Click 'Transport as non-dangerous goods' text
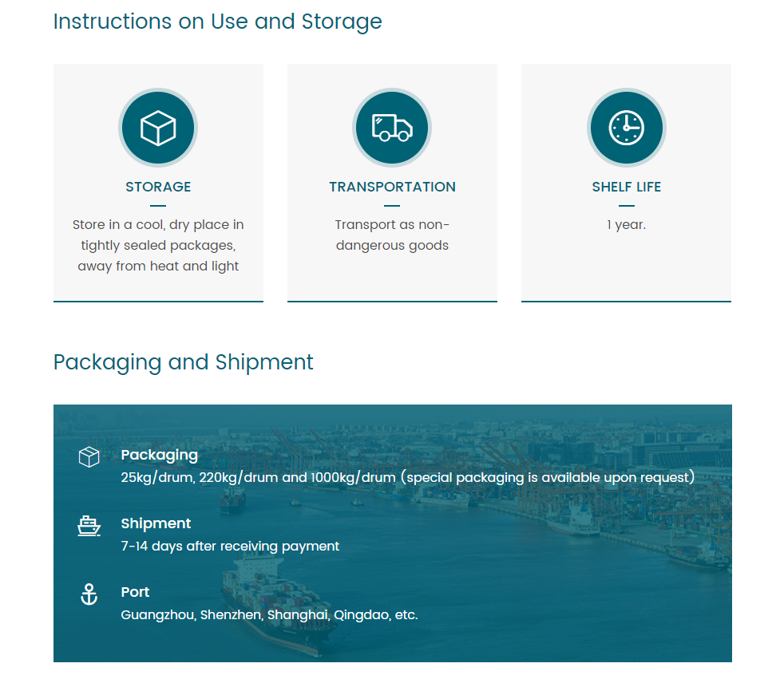Viewport: 784px width, 683px height. 392,235
